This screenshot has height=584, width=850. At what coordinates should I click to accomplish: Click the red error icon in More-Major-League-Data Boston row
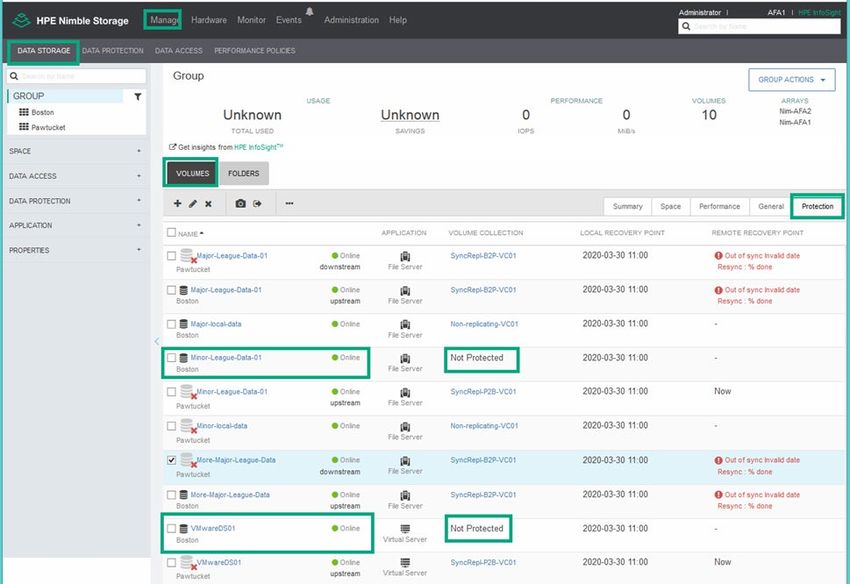718,495
